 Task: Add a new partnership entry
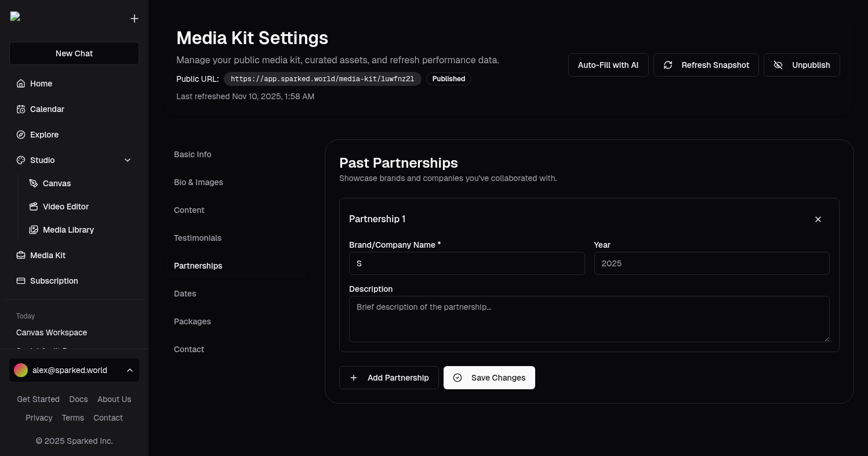pos(389,378)
